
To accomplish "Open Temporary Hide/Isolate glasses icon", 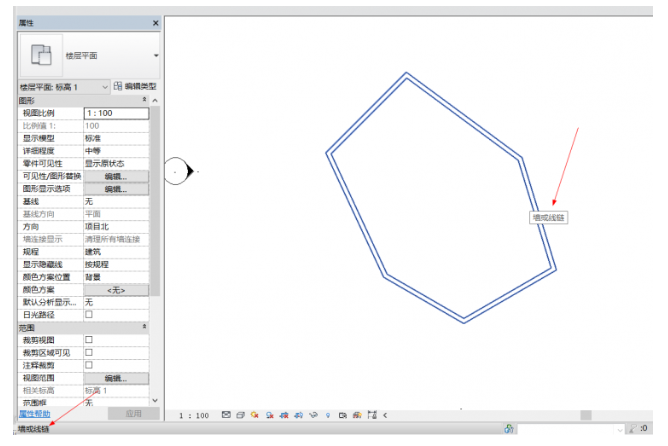I will point(314,415).
